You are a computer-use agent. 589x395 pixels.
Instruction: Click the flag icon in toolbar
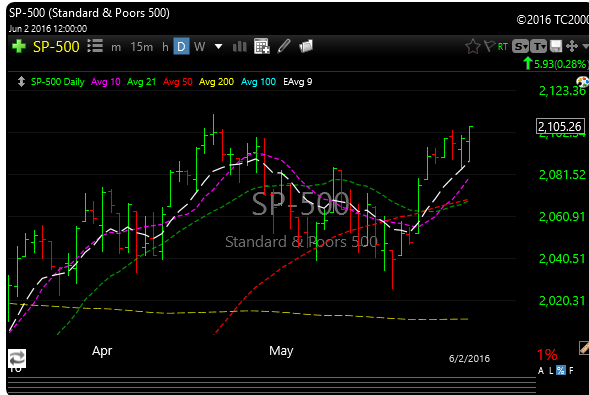(490, 46)
